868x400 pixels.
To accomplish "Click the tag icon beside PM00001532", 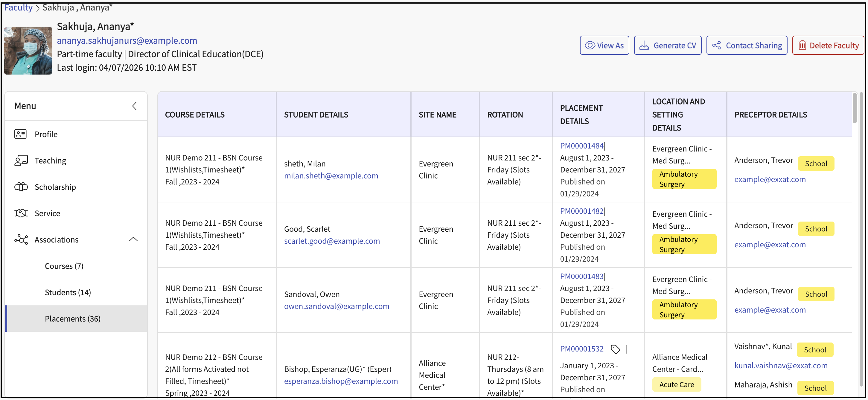I will [615, 349].
